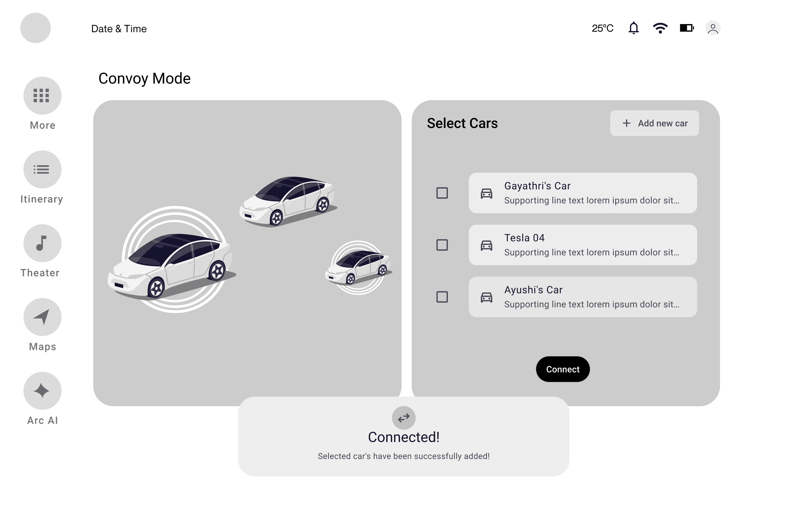The image size is (812, 507).
Task: Select Ayushi's Car list entry
Action: point(583,297)
